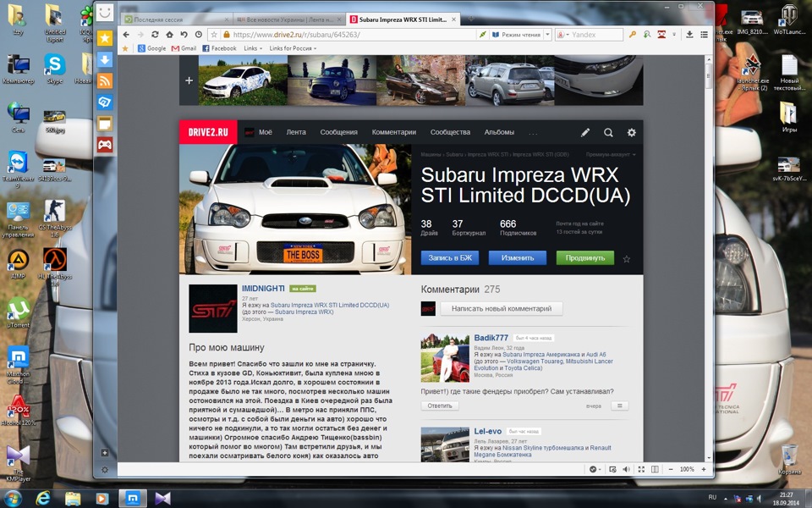Viewport: 812px width, 508px height.
Task: Open Drive2 search magnifier icon
Action: tap(608, 133)
